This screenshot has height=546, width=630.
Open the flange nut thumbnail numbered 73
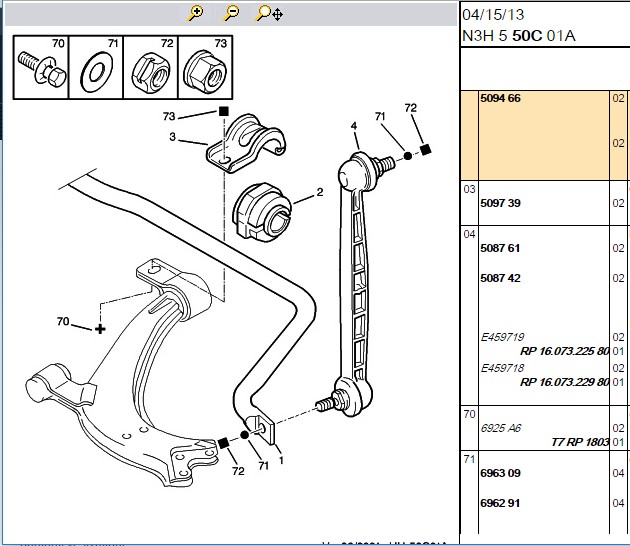coord(205,67)
